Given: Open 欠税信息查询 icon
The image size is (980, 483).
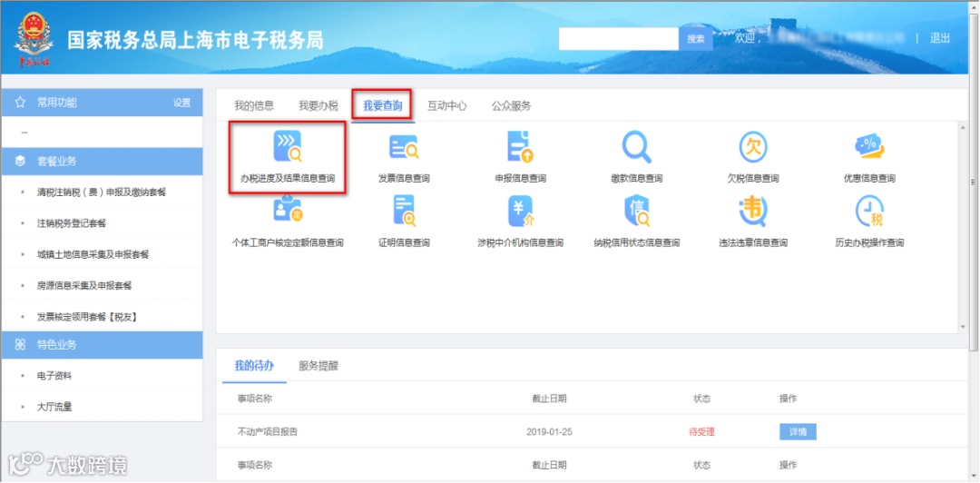Looking at the screenshot, I should click(752, 146).
